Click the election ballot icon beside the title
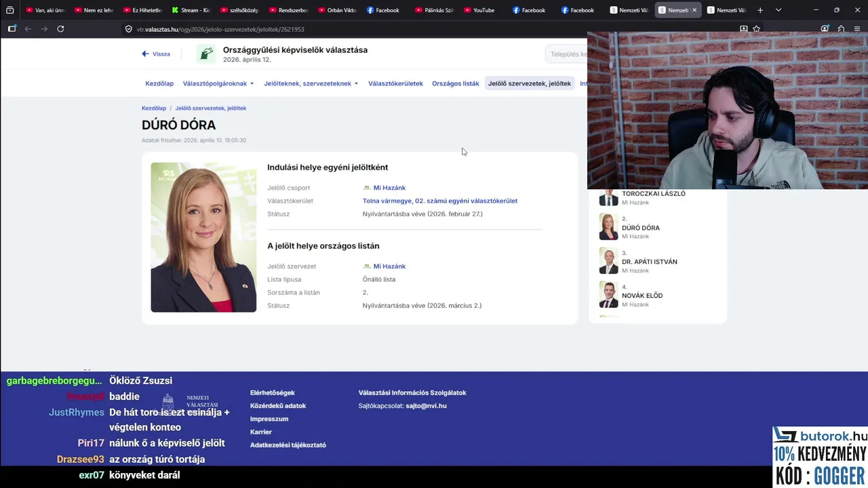This screenshot has width=868, height=488. tap(206, 54)
